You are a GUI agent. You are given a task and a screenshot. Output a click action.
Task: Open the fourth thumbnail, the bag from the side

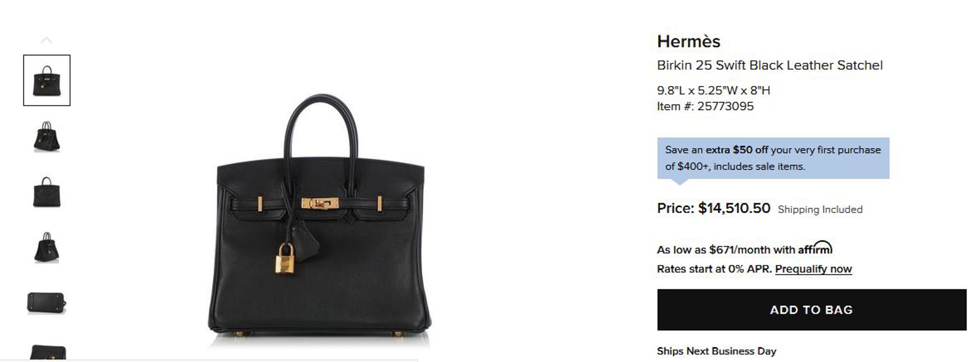coord(47,248)
